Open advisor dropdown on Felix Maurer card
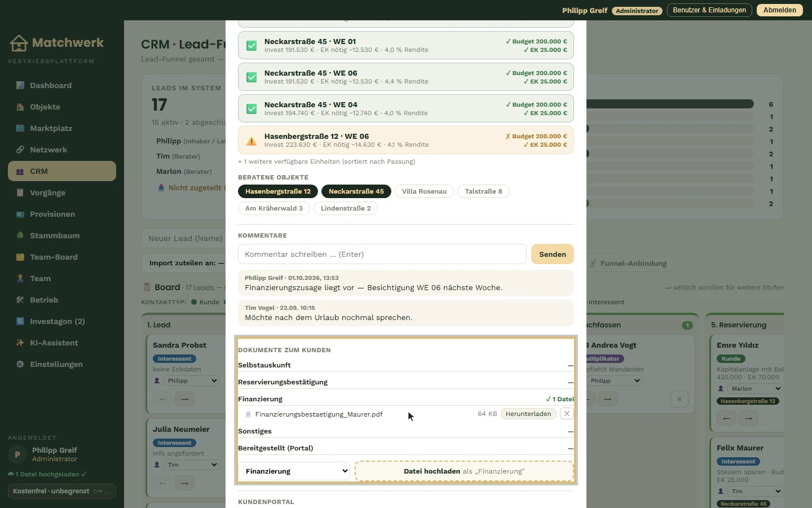The width and height of the screenshot is (812, 508). pyautogui.click(x=756, y=492)
